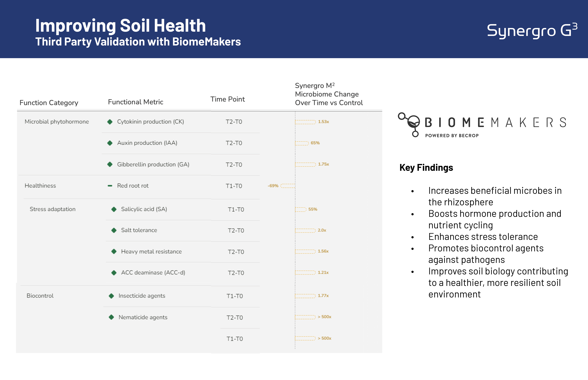Click Auxin production (IAA) text
Screen dimensions: 588x380
(x=147, y=143)
